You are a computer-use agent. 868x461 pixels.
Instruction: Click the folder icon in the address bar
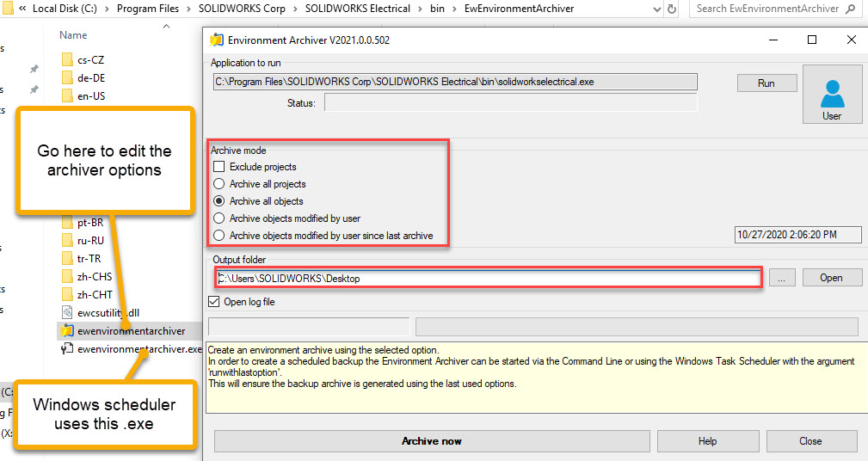[8, 9]
